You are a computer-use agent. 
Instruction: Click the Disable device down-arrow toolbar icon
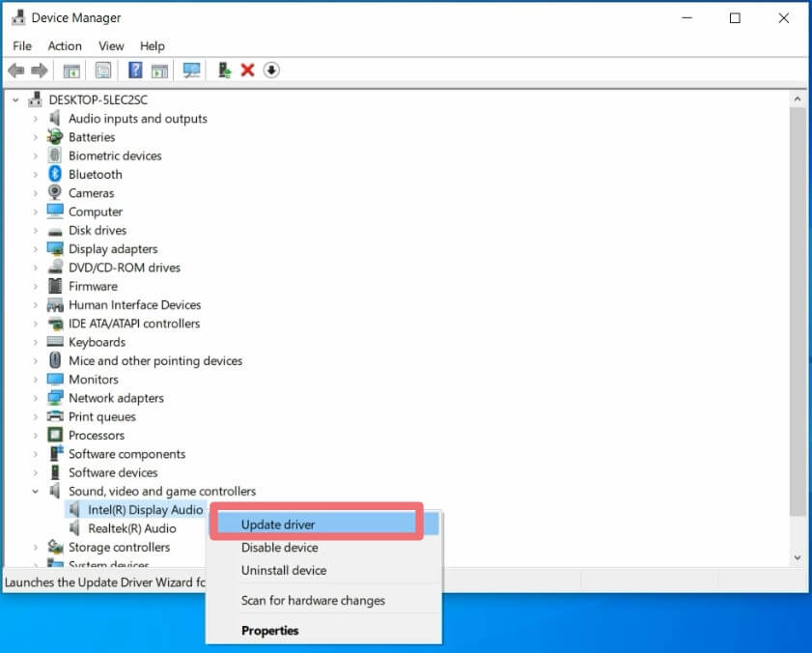tap(271, 70)
